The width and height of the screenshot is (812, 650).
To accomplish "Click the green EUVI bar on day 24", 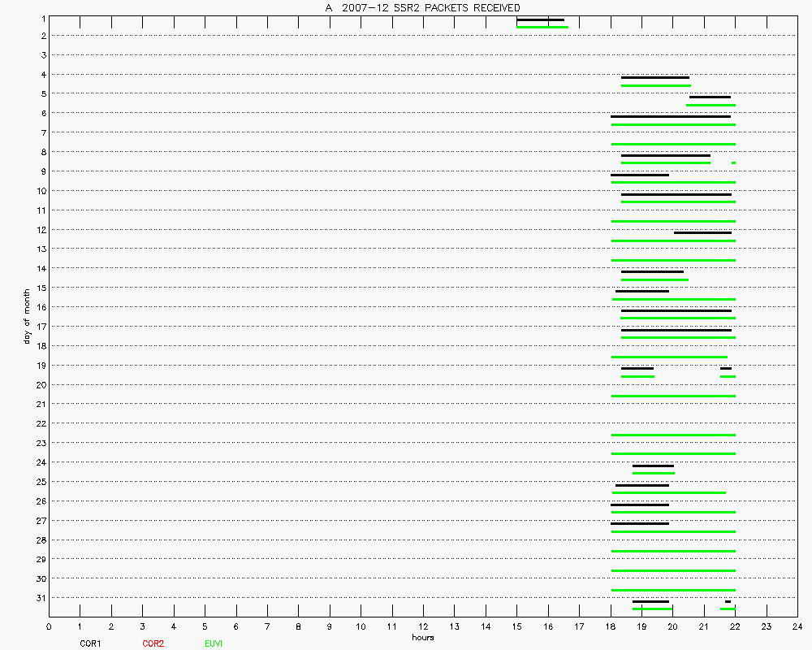I will [x=653, y=473].
